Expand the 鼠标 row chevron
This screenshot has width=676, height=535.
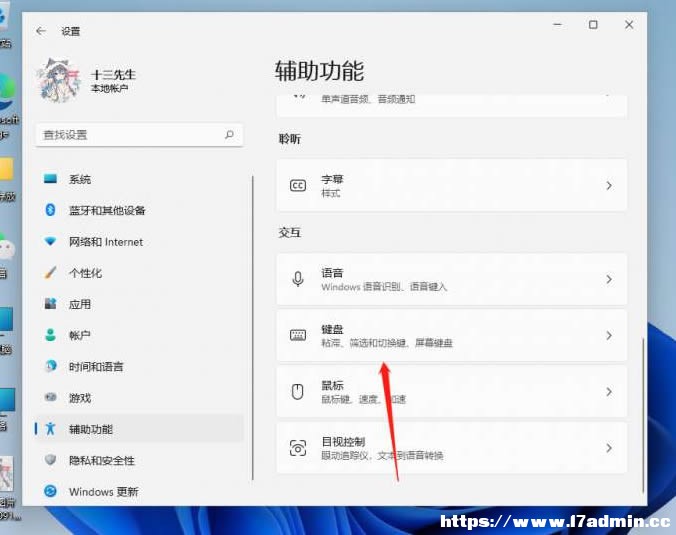609,391
